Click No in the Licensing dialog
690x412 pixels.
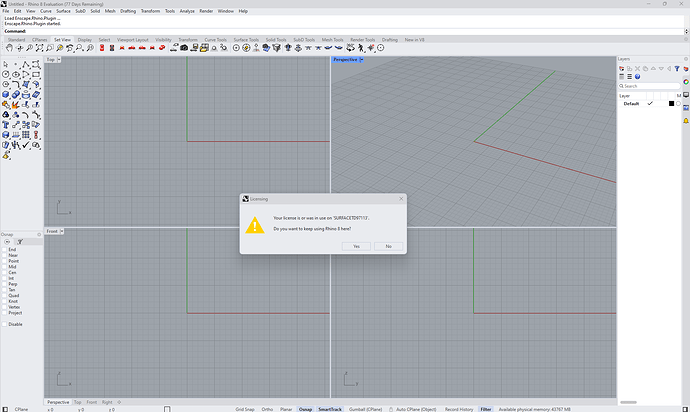pyautogui.click(x=387, y=245)
